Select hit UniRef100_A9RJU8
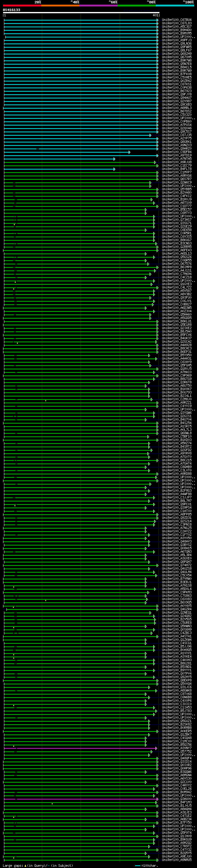The width and height of the screenshot is (197, 868). coord(176,162)
